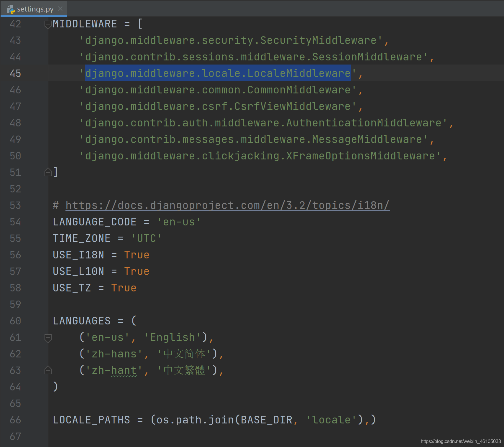This screenshot has width=504, height=447.
Task: Click the CsrfViewMiddleware string
Action: (x=218, y=106)
